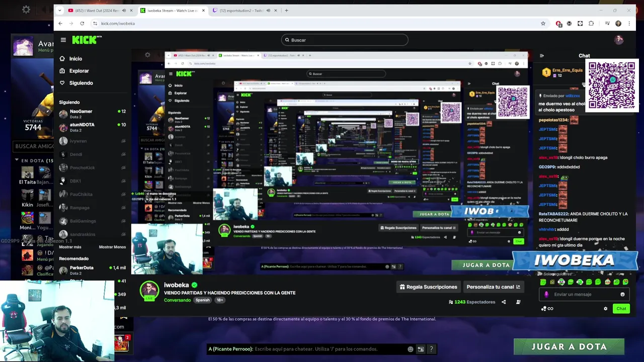644x362 pixels.
Task: Click the iwobeka channel name
Action: point(176,285)
